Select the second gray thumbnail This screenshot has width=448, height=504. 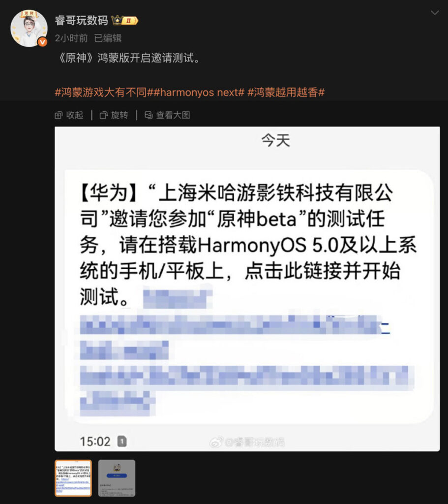117,478
